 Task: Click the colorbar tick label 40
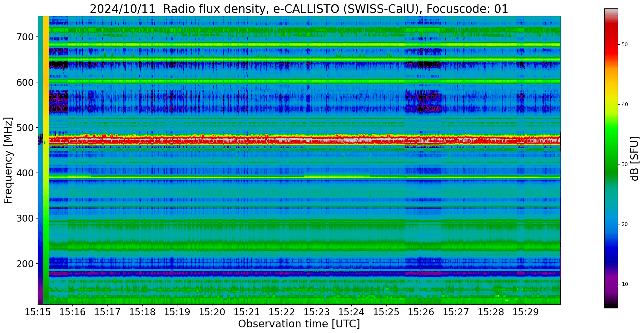pyautogui.click(x=625, y=105)
